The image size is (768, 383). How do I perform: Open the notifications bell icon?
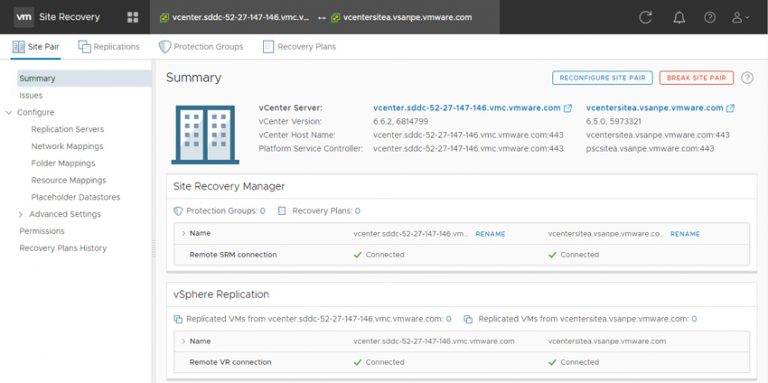tap(679, 18)
